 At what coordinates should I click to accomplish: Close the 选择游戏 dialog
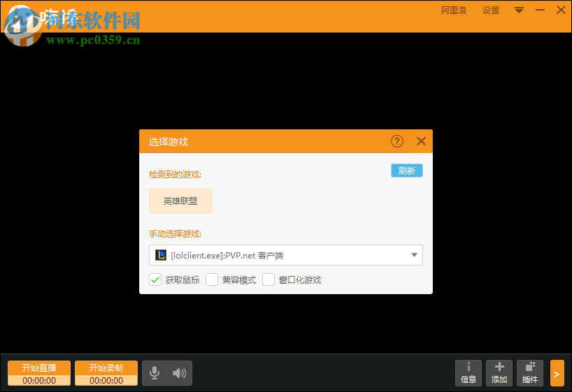(421, 141)
